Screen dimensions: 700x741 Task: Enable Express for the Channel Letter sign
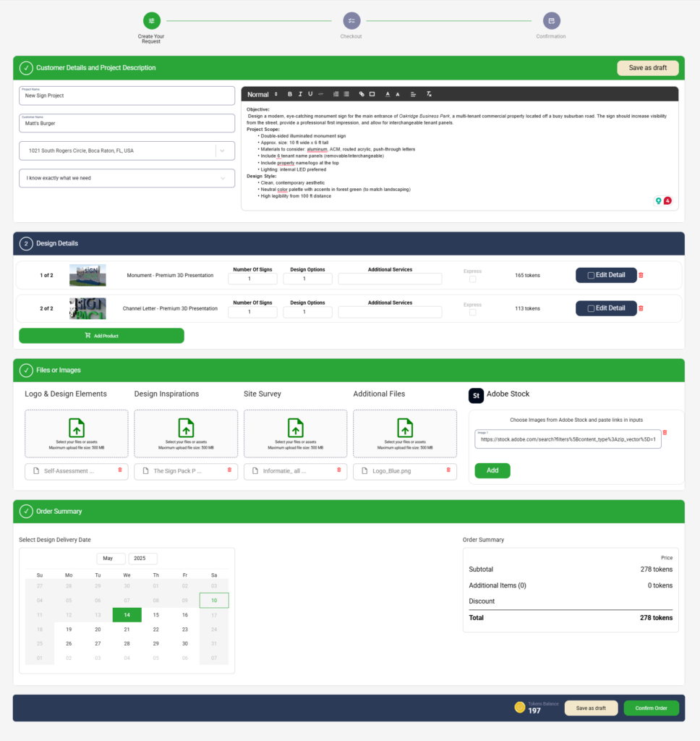click(472, 312)
